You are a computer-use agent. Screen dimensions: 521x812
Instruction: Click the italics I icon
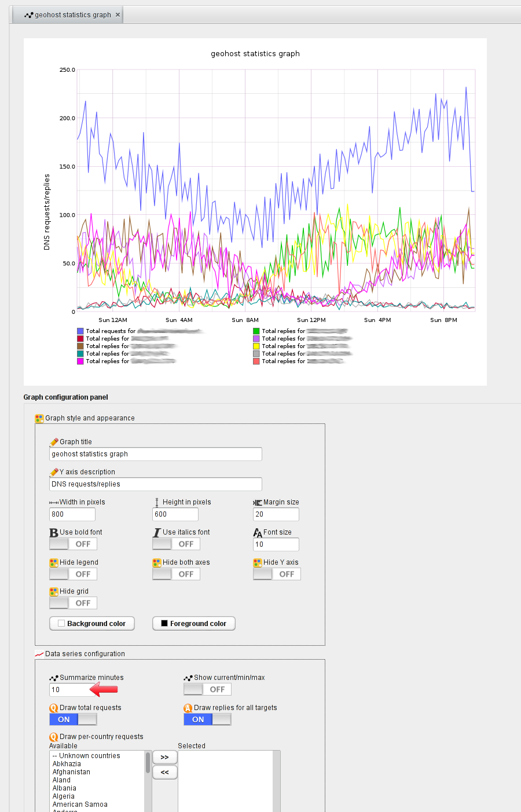tap(157, 532)
